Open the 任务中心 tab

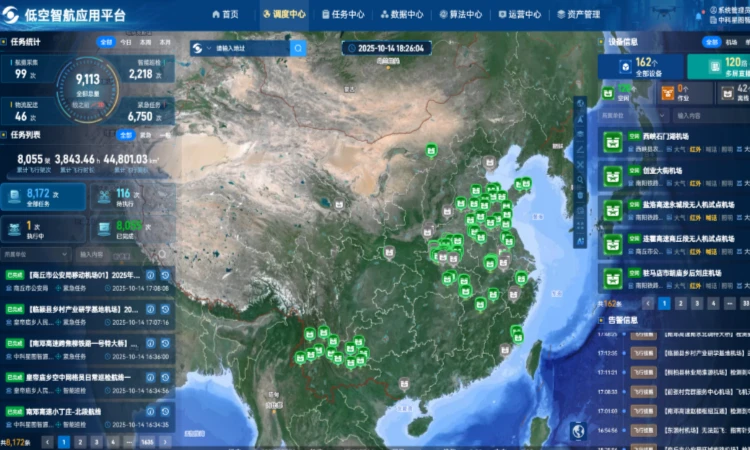click(343, 14)
